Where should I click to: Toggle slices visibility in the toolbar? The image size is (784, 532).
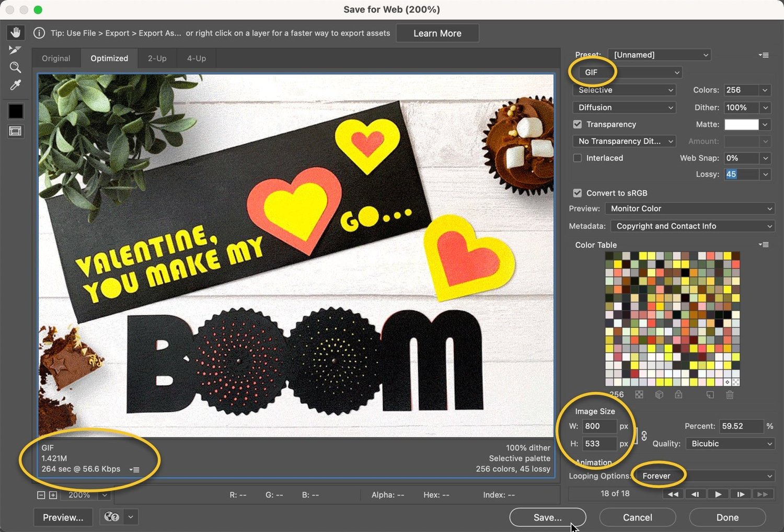pyautogui.click(x=15, y=131)
